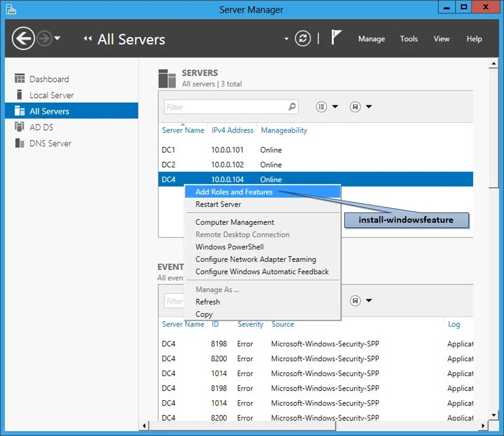504x436 pixels.
Task: Click the Server Manager title bar app icon
Action: click(10, 9)
